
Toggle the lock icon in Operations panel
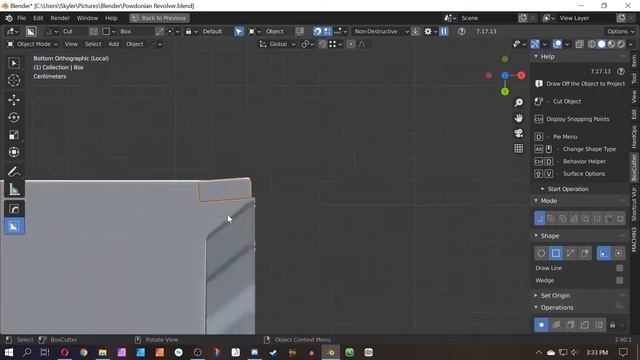pos(612,325)
